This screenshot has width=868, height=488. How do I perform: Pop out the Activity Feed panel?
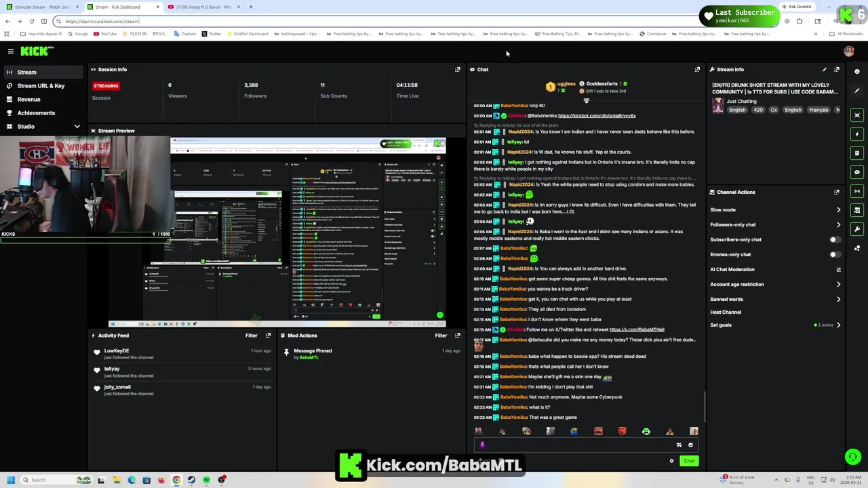click(268, 335)
